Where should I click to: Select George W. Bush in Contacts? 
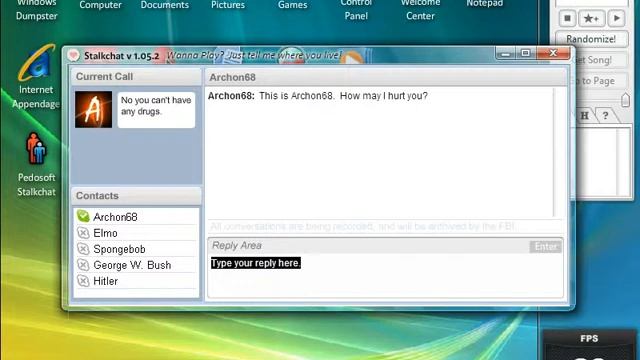136,265
